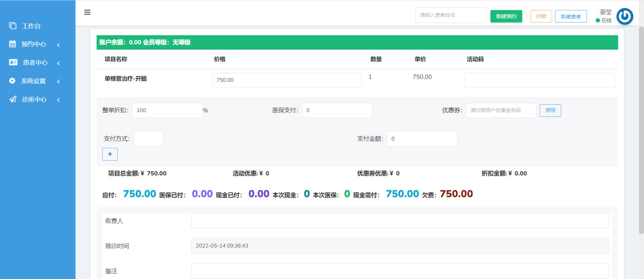644x279 pixels.
Task: Click the 本次医保 amount 0
Action: point(347,194)
